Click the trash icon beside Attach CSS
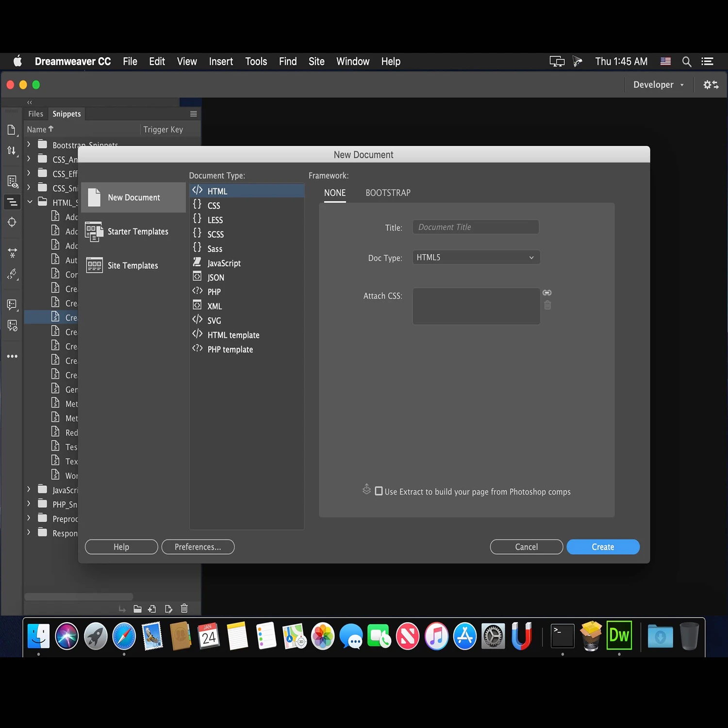Viewport: 728px width, 728px height. coord(547,305)
